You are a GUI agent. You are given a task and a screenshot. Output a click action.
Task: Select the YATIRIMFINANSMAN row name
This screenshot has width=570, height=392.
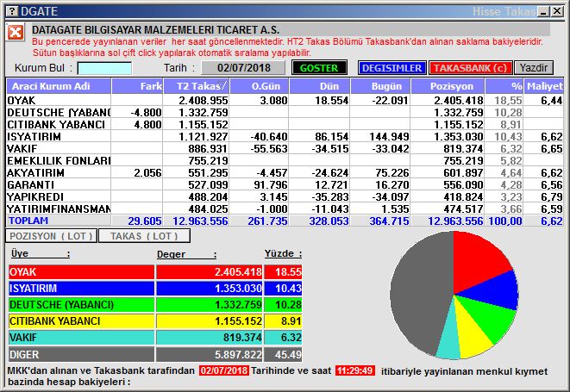click(x=59, y=208)
